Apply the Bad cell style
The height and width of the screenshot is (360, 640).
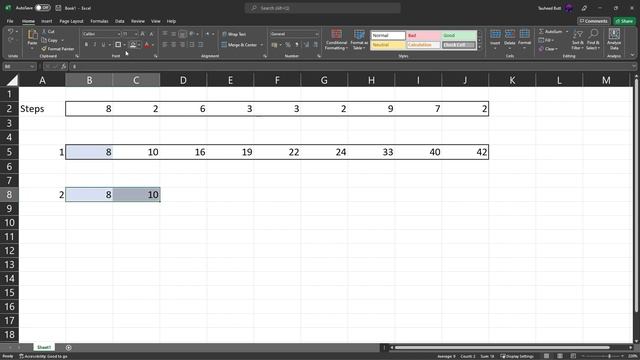pos(423,36)
